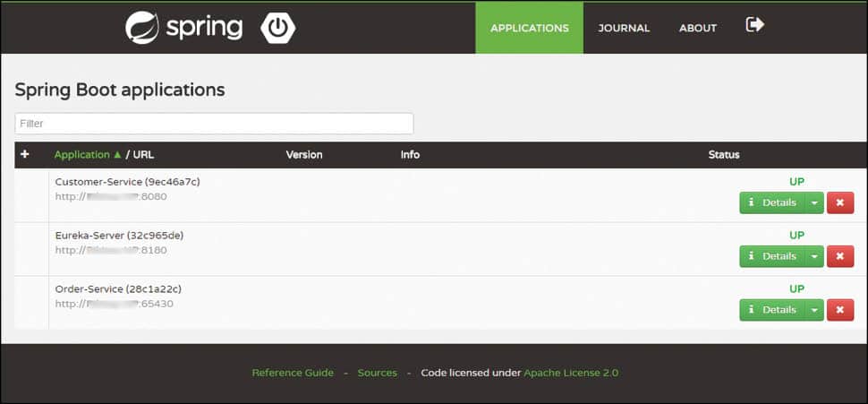Viewport: 868px width, 404px height.
Task: Open Details for Order-Service
Action: (771, 310)
